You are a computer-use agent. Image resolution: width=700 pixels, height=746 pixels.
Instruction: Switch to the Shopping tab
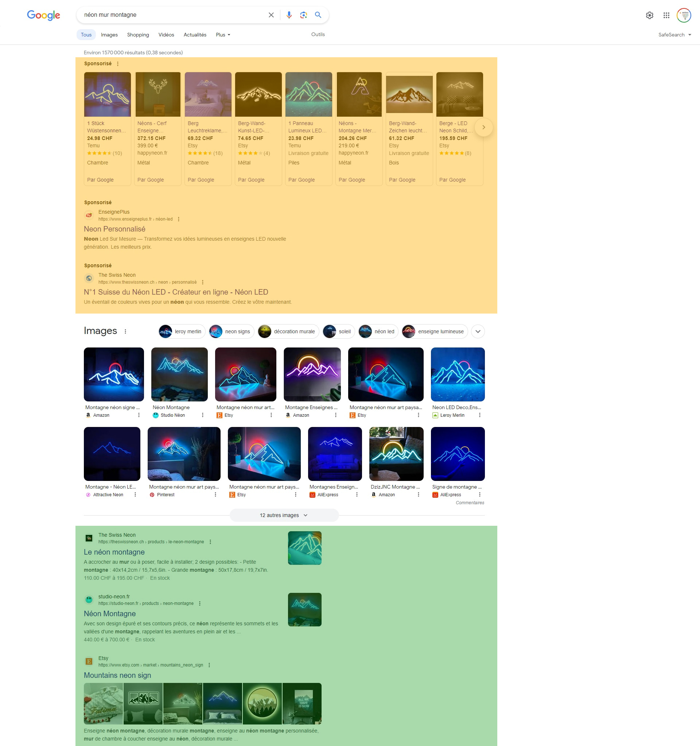coord(138,35)
